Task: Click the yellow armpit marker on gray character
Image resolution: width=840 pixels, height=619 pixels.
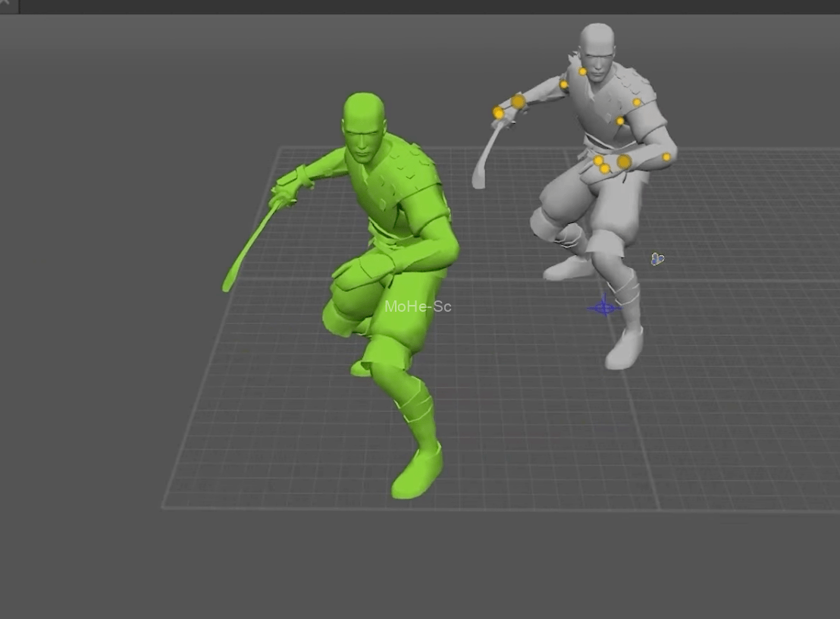Action: tap(620, 121)
